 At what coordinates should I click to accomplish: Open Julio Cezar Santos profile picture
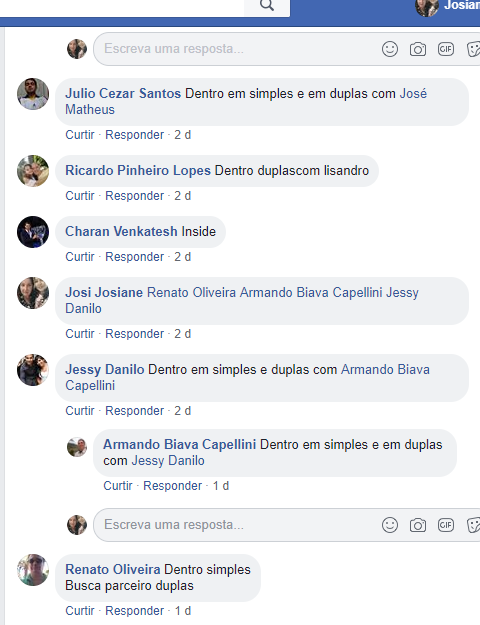click(x=33, y=94)
